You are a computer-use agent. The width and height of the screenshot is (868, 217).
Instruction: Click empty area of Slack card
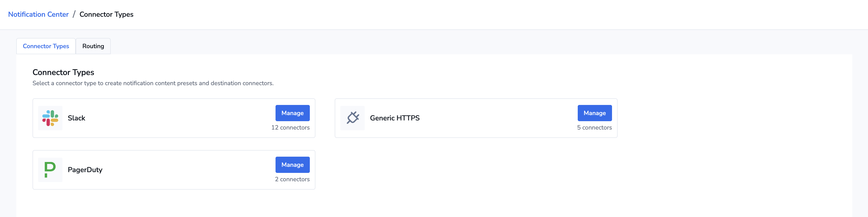(179, 118)
